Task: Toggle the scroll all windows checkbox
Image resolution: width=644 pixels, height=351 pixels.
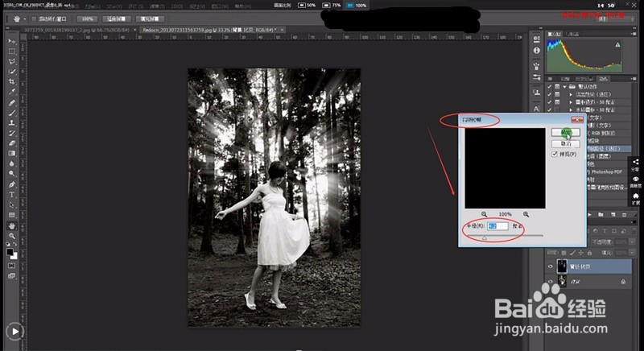Action: point(34,19)
